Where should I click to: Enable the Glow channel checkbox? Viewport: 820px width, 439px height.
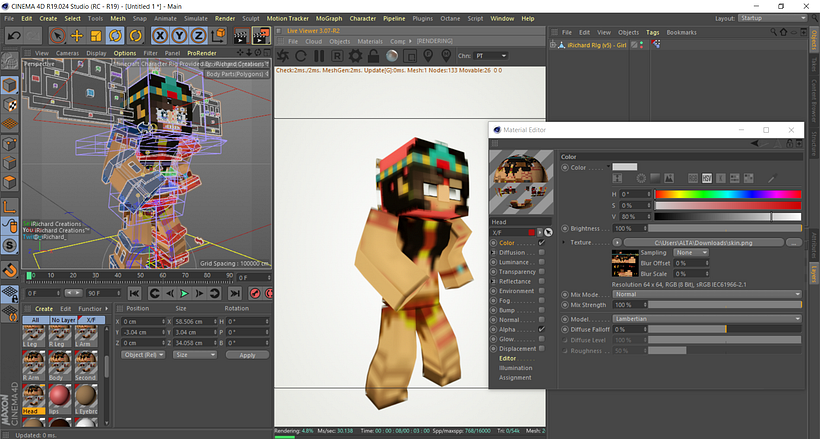point(542,339)
